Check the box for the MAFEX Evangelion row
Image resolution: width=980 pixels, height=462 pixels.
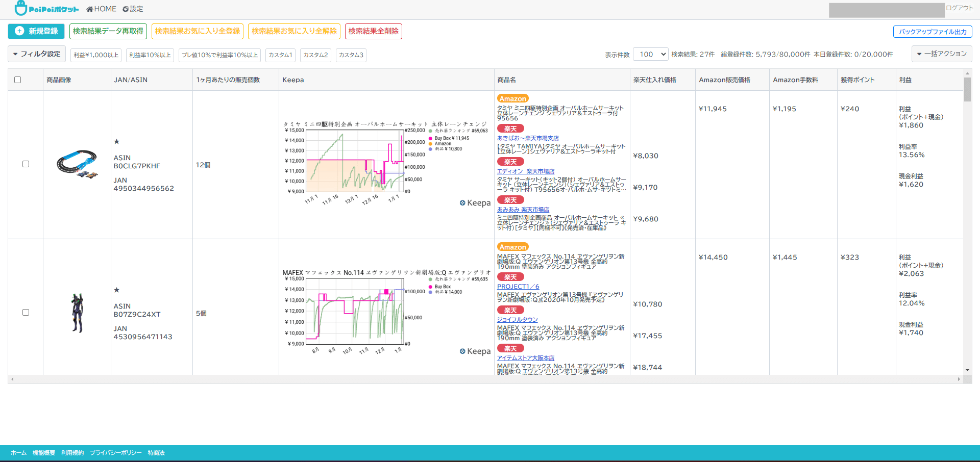[26, 313]
